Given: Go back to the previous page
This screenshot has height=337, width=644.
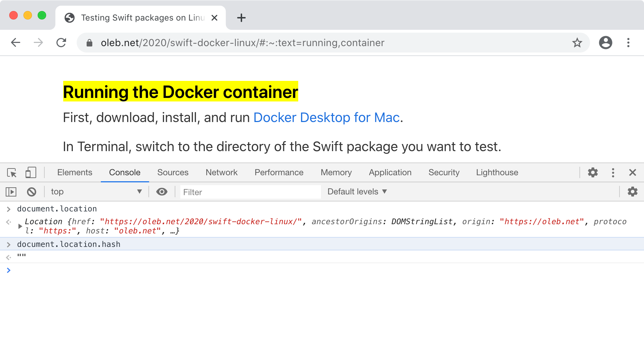Looking at the screenshot, I should tap(16, 43).
